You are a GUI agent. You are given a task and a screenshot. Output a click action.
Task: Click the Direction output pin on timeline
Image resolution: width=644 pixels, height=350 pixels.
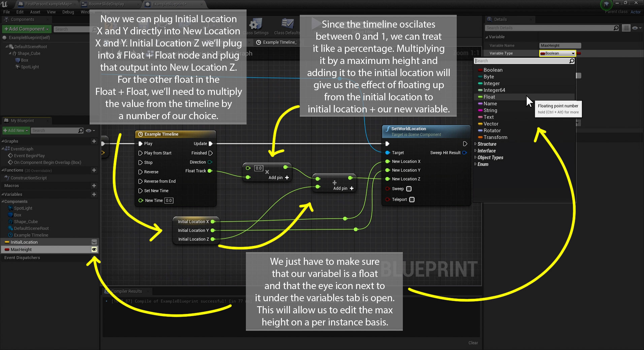click(210, 162)
